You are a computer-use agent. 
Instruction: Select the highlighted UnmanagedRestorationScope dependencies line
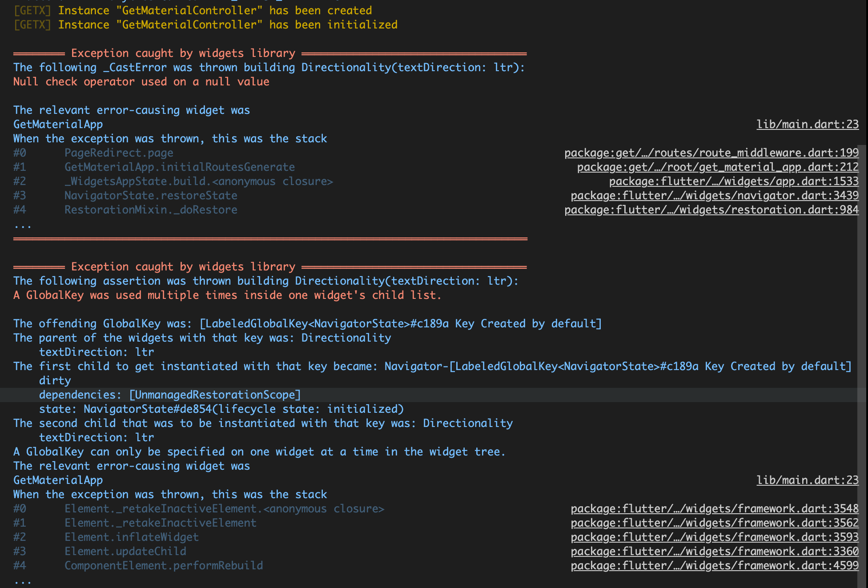[x=170, y=395]
